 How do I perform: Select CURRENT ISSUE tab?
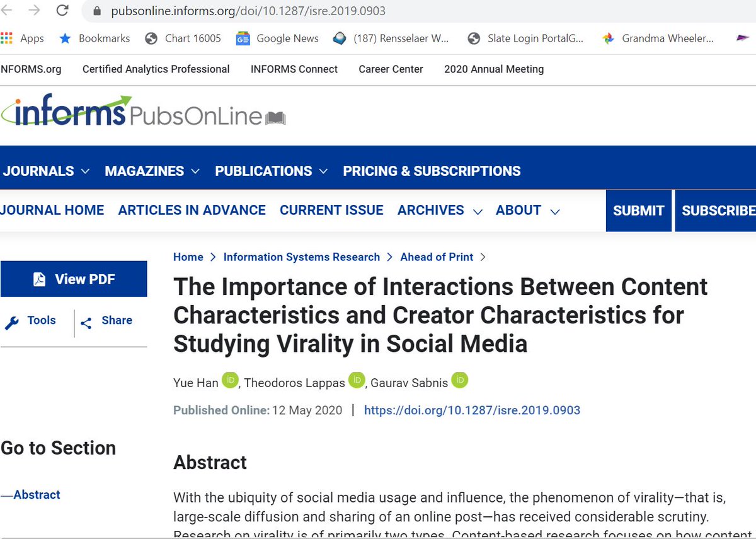(331, 210)
